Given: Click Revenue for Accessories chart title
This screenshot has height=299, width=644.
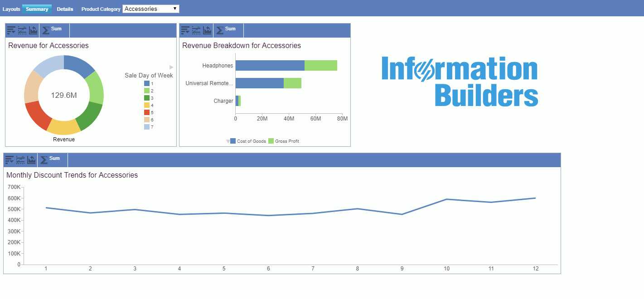Looking at the screenshot, I should pyautogui.click(x=48, y=45).
